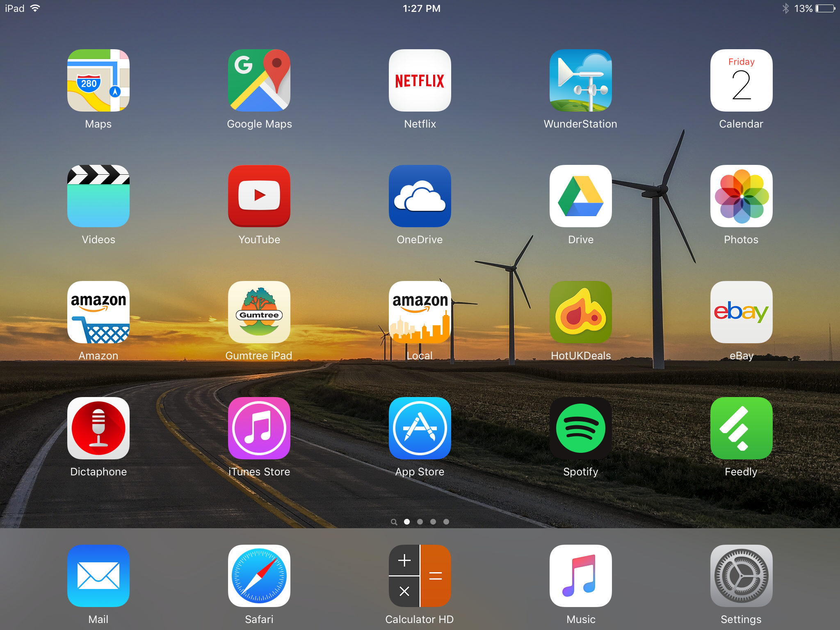The width and height of the screenshot is (840, 630).
Task: Tap the 'Gumtree iPad' label
Action: pyautogui.click(x=259, y=356)
